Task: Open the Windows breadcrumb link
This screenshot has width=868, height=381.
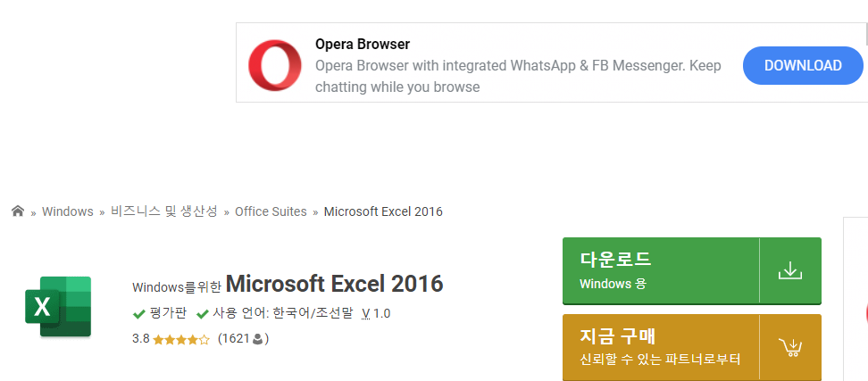Action: [x=68, y=211]
